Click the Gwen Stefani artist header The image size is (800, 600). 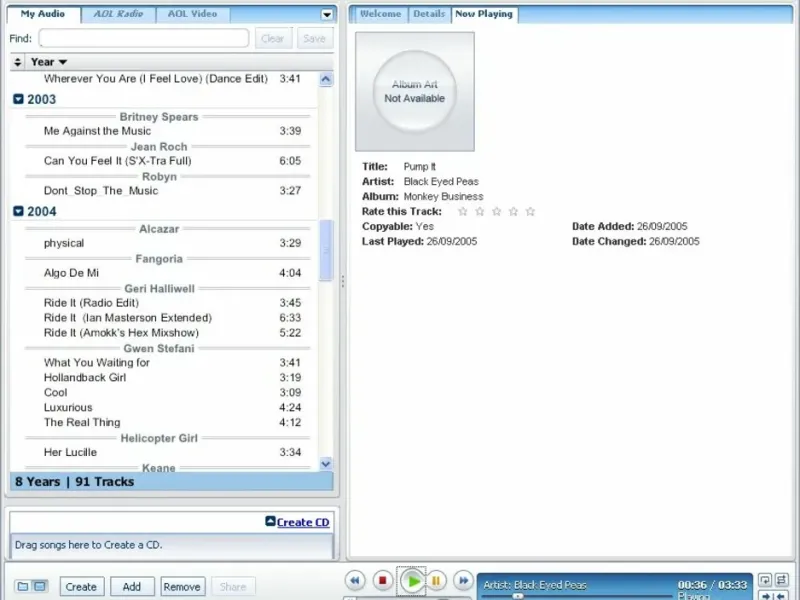click(x=159, y=348)
